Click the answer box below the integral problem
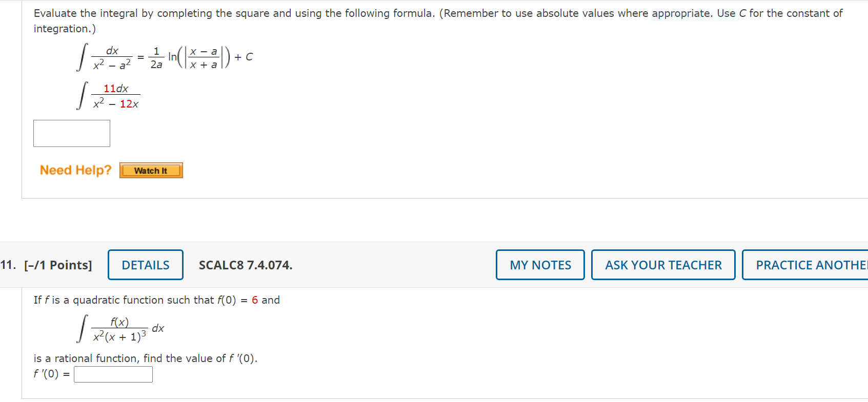The height and width of the screenshot is (402, 868). (x=71, y=133)
